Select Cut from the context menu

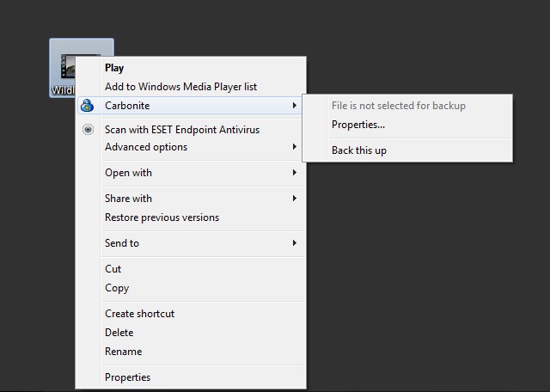113,269
